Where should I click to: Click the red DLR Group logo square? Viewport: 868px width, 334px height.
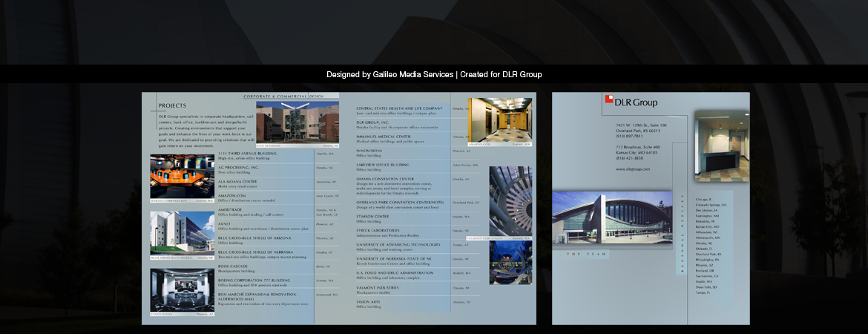[609, 99]
